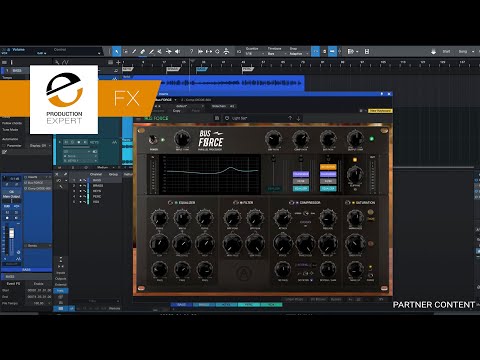
Task: Expand the Sends panel header
Action: tap(37, 246)
